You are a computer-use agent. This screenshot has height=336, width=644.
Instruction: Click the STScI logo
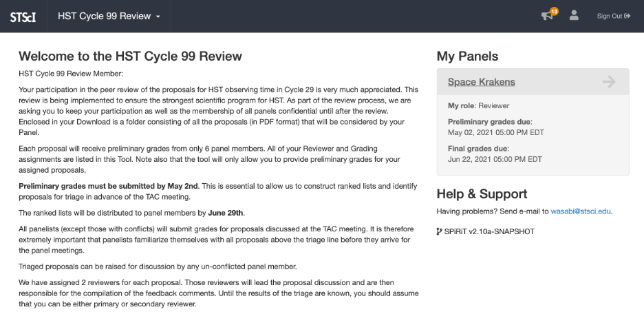click(x=23, y=17)
